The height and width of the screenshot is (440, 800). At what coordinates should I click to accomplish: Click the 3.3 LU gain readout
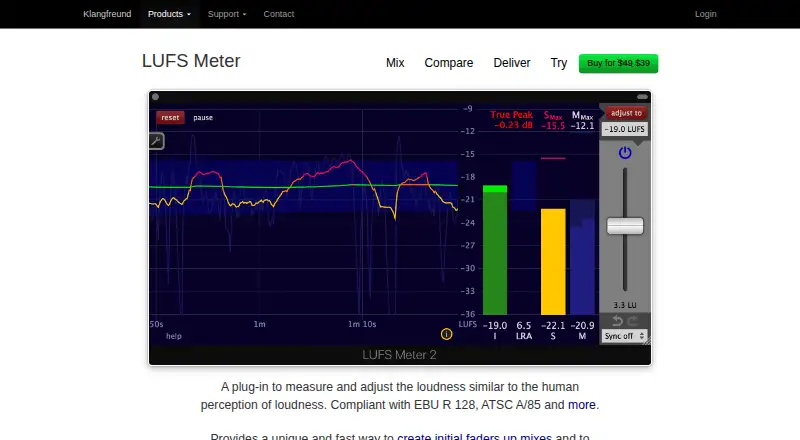pos(625,305)
